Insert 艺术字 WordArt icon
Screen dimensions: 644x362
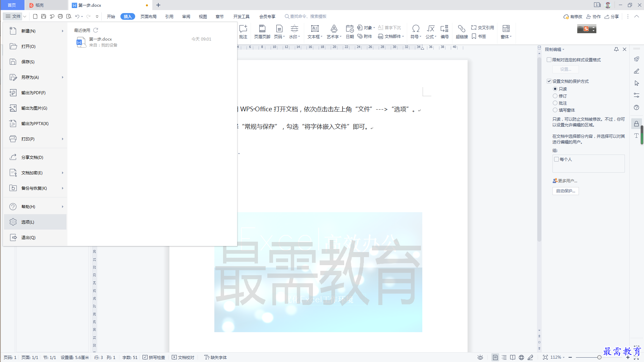(x=334, y=32)
